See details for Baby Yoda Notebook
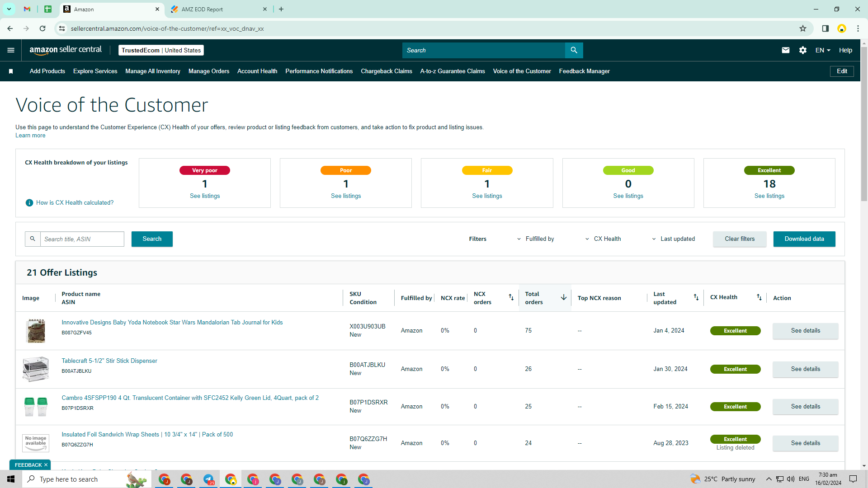This screenshot has height=488, width=868. pyautogui.click(x=805, y=331)
